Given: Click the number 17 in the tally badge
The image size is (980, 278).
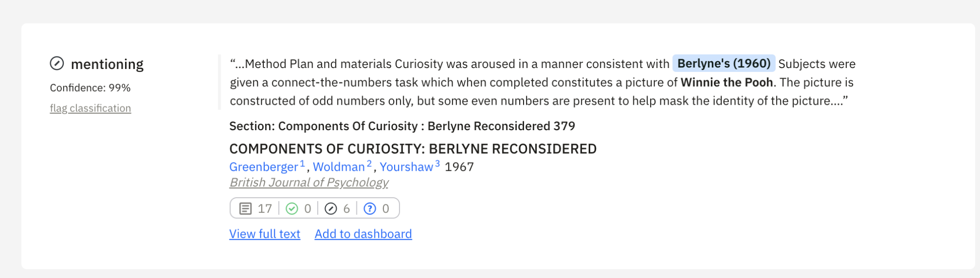Looking at the screenshot, I should coord(265,209).
